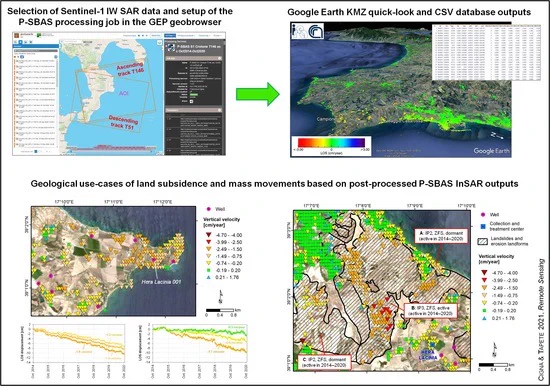Click the left legend -1.49 to -0.75 triangle
550x386 pixels.
(x=208, y=256)
